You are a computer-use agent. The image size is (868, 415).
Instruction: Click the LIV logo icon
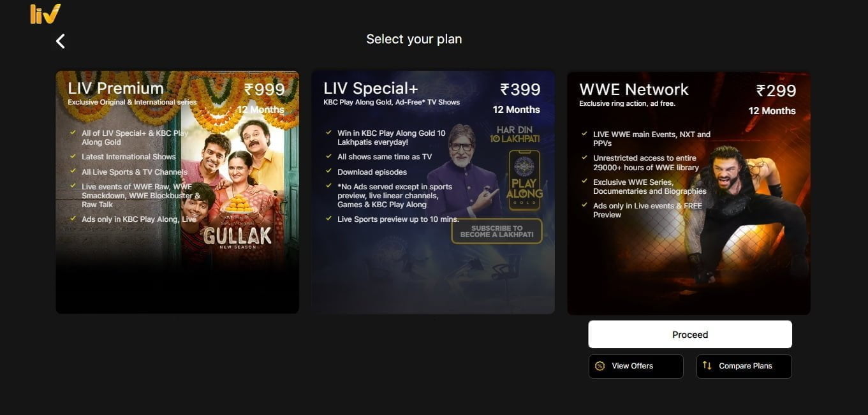point(45,13)
